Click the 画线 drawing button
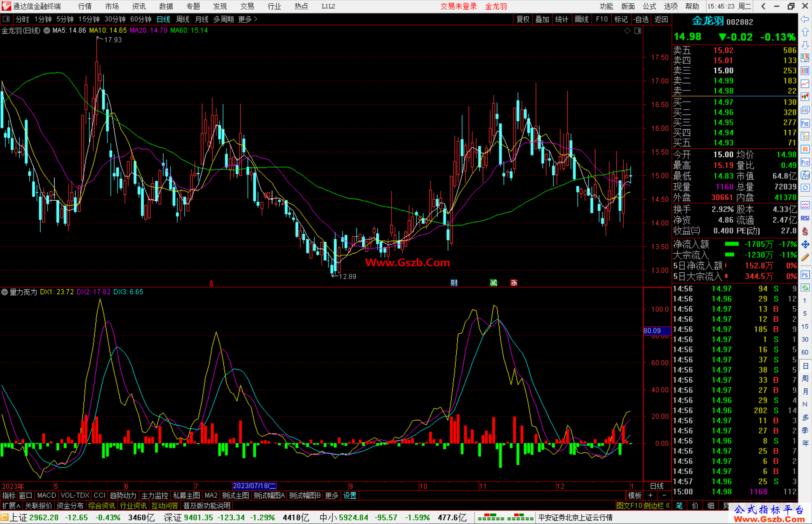The height and width of the screenshot is (524, 812). (582, 19)
